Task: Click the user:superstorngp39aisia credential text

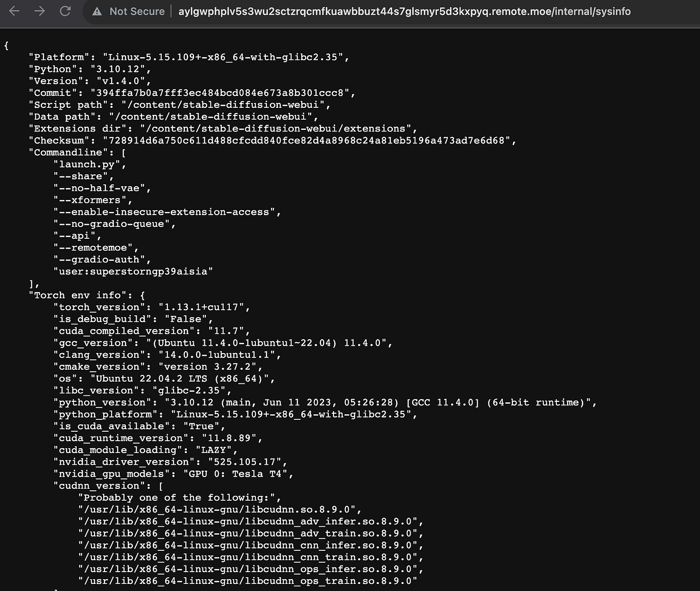Action: [x=133, y=271]
